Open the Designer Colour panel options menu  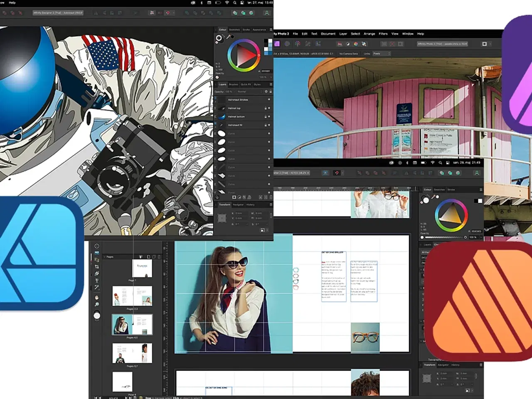pos(271,30)
